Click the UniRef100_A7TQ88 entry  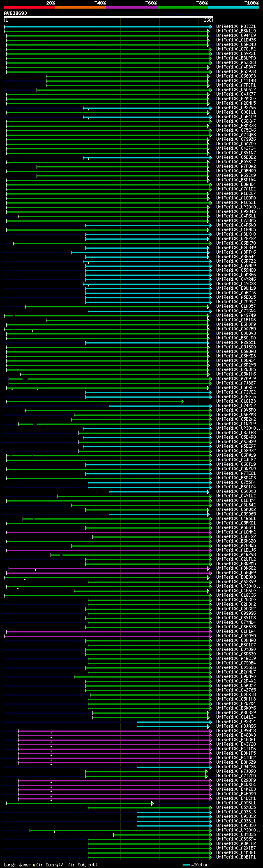[236, 135]
